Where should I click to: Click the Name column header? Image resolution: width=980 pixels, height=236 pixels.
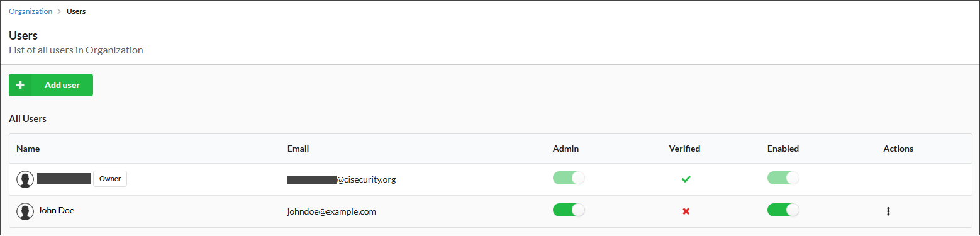28,149
